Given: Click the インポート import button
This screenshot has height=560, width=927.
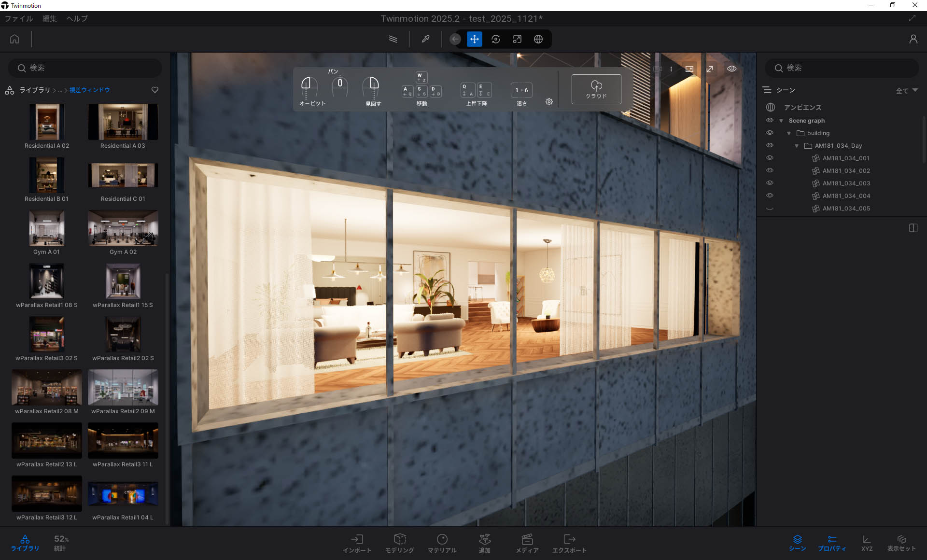Looking at the screenshot, I should 357,543.
